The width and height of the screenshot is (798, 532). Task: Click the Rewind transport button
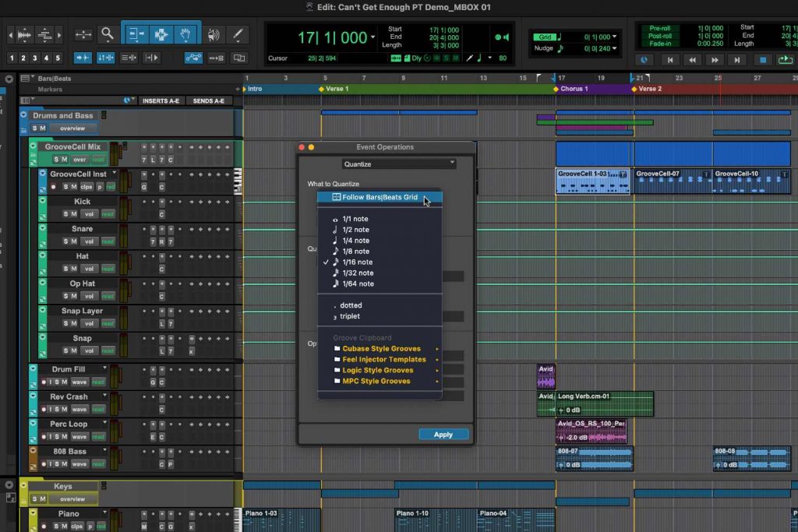pos(692,60)
